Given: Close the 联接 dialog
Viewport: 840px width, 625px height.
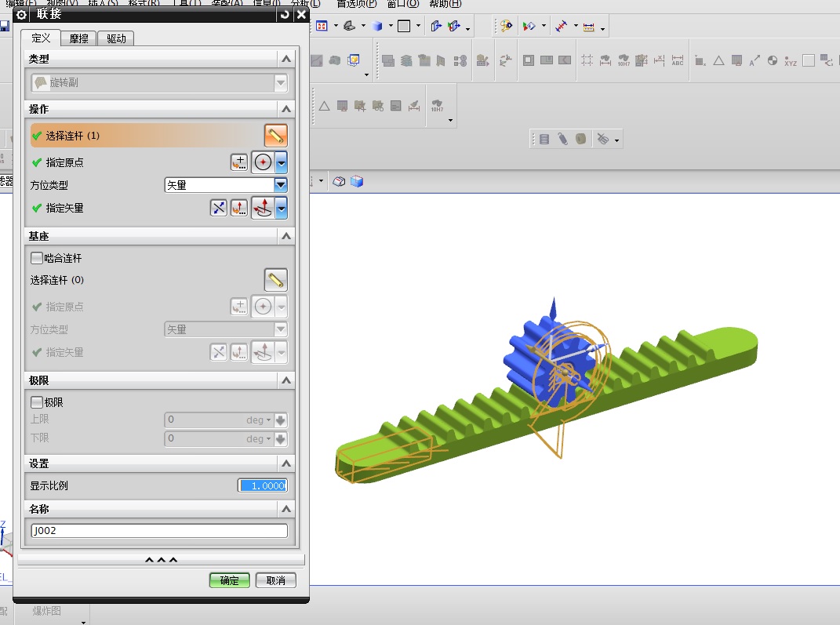Looking at the screenshot, I should tap(302, 14).
